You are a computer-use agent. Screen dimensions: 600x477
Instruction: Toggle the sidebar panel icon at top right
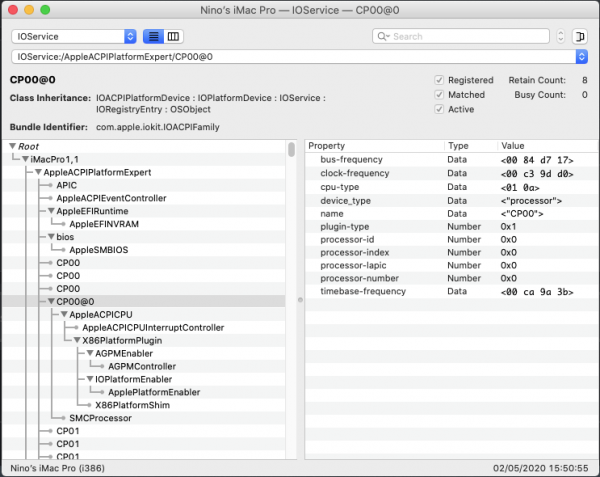click(579, 36)
